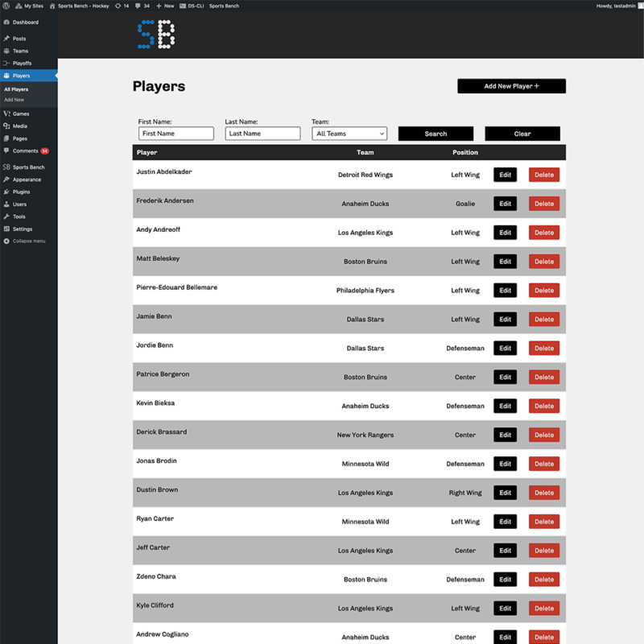Viewport: 644px width, 644px height.
Task: Click the Posts pin icon
Action: click(6, 39)
